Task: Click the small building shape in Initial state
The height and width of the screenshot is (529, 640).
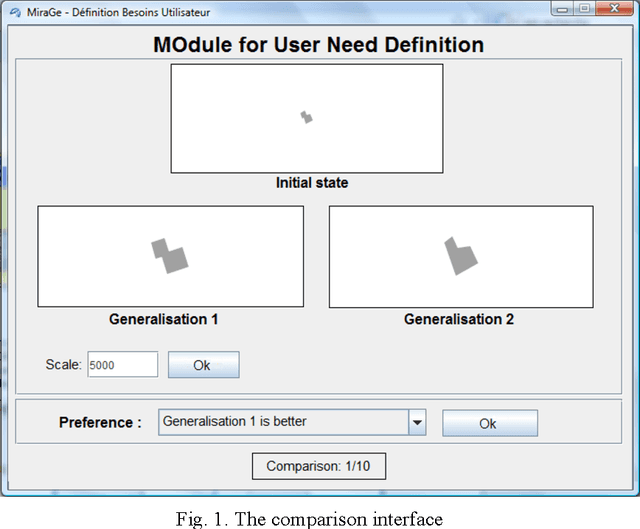Action: pyautogui.click(x=307, y=117)
